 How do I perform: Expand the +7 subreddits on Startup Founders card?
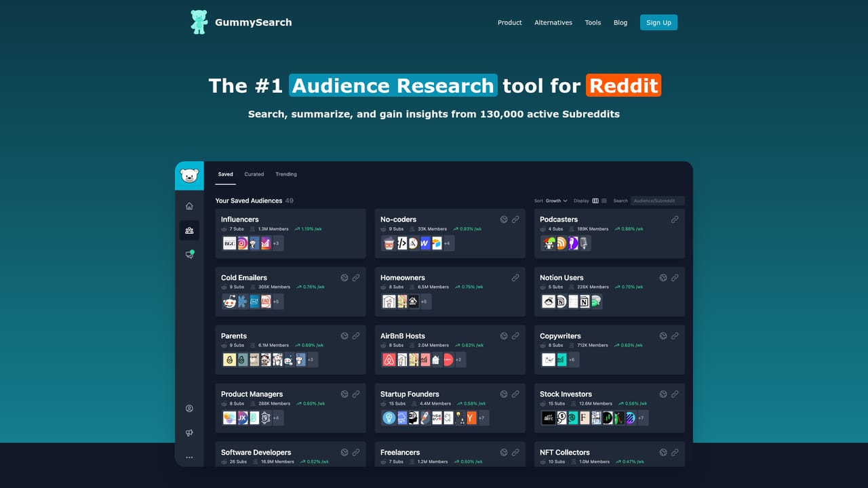coord(481,418)
